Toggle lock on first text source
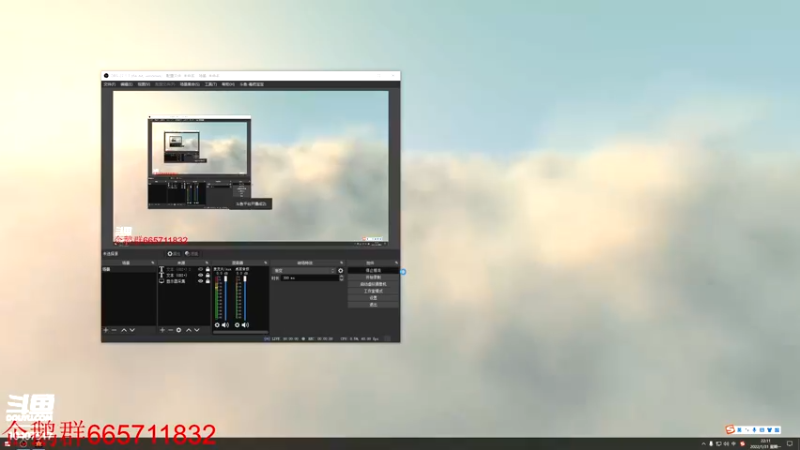This screenshot has height=450, width=800. 208,269
